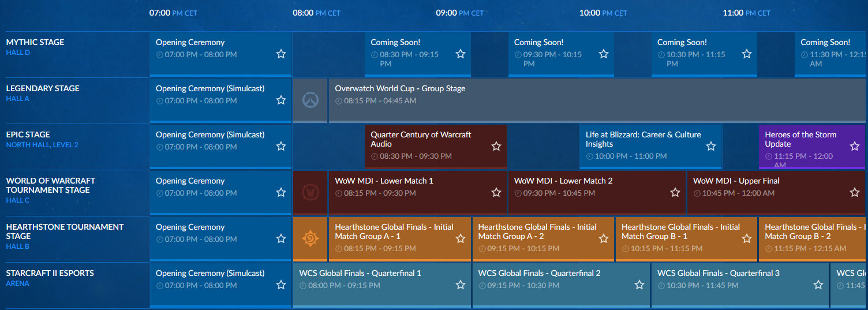Star WoW MDI - Upper Final event
Viewport: 868px width, 310px height.
(x=855, y=192)
